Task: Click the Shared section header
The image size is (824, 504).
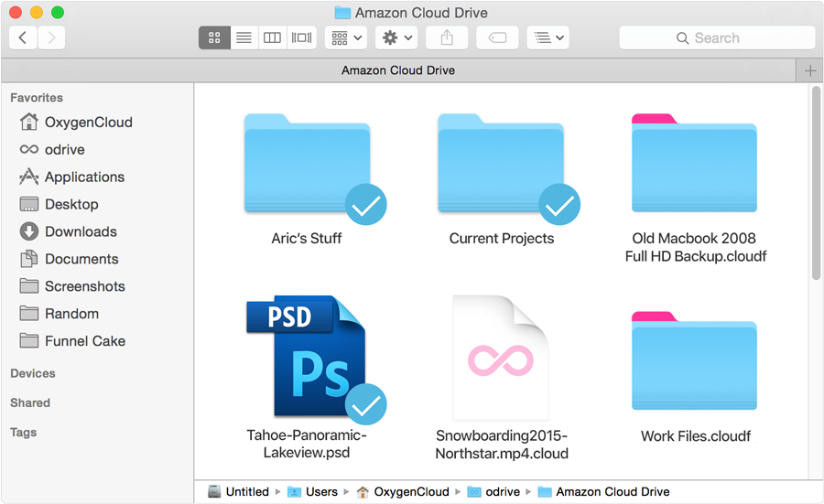Action: 30,402
